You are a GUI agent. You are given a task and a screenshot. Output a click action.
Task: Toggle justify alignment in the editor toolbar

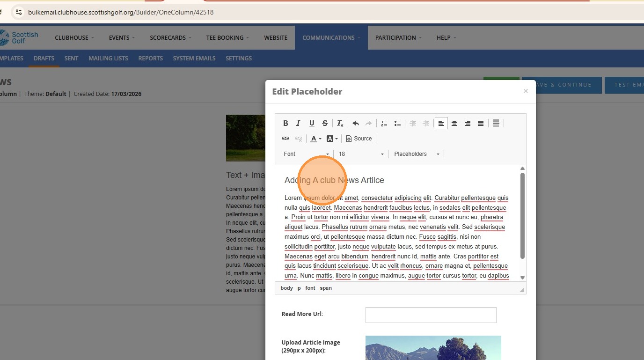(481, 124)
